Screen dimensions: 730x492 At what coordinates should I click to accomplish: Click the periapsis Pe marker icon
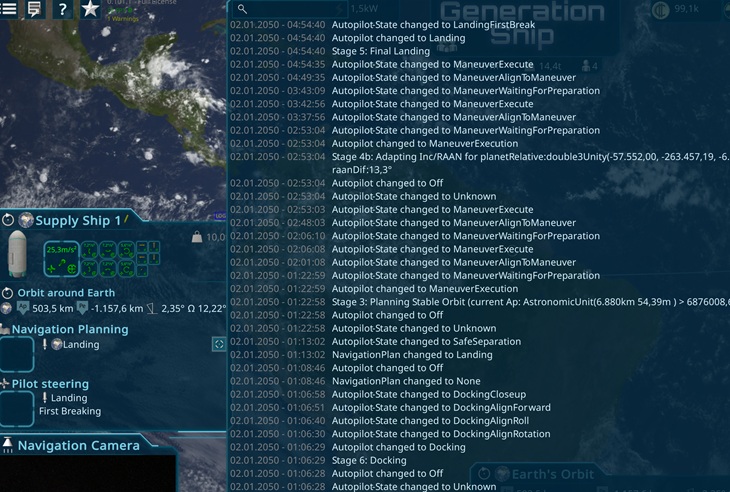[82, 308]
